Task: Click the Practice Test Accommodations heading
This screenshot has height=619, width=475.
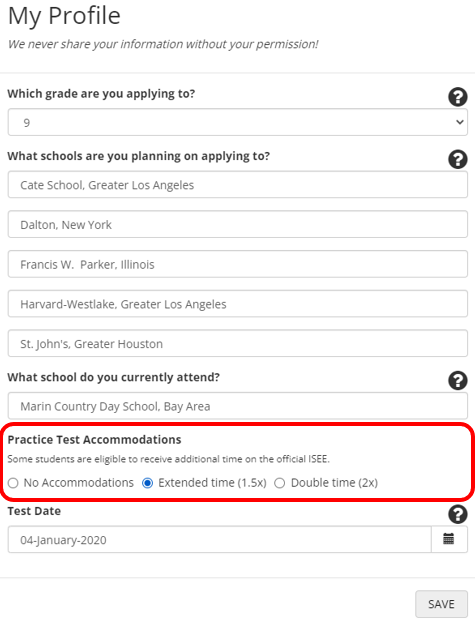Action: [94, 439]
